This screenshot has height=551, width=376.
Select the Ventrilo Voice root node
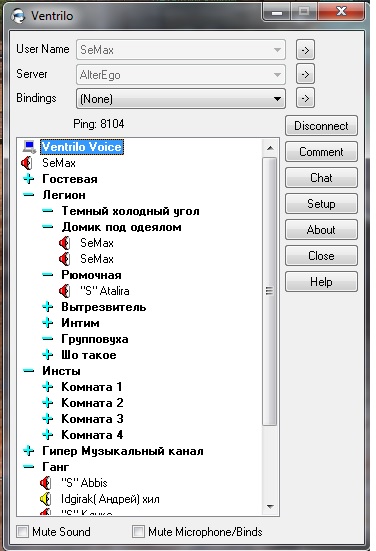coord(82,147)
